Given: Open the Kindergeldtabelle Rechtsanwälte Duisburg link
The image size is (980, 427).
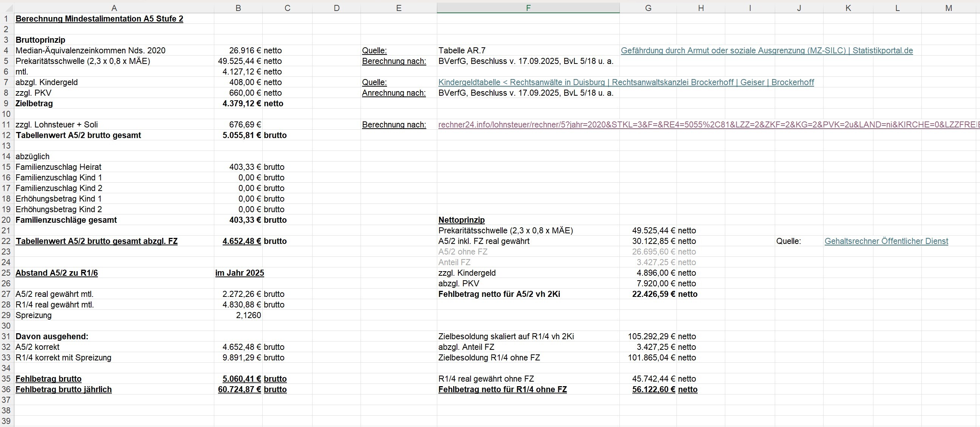Looking at the screenshot, I should [626, 82].
